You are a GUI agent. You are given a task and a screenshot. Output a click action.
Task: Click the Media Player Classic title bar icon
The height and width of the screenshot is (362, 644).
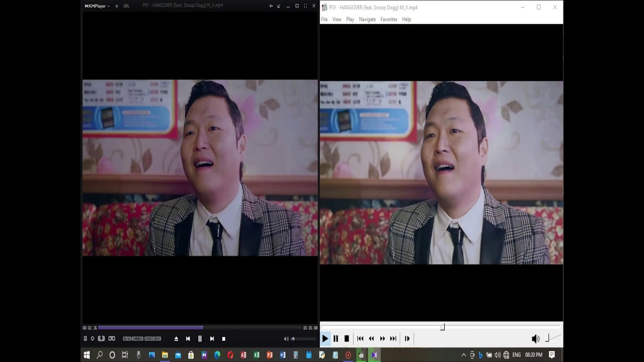coord(325,7)
